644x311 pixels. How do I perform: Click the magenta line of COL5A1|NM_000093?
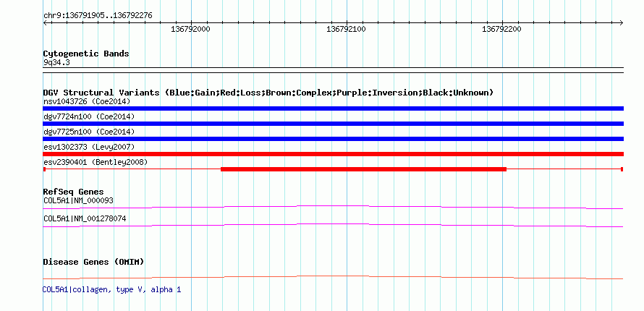333,207
